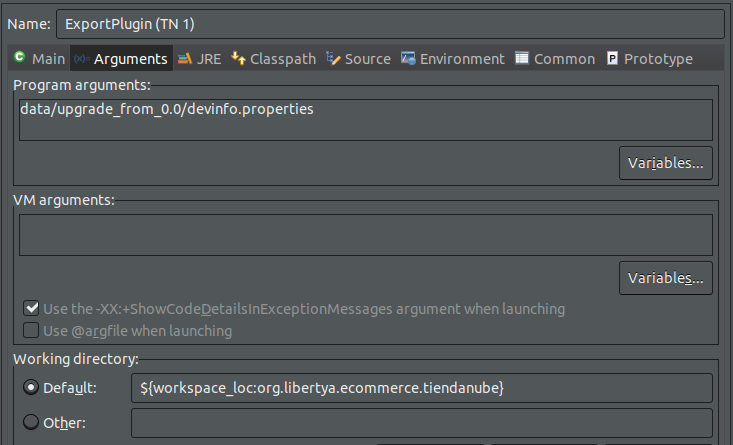
Task: Click the Main tab green icon
Action: pos(19,57)
